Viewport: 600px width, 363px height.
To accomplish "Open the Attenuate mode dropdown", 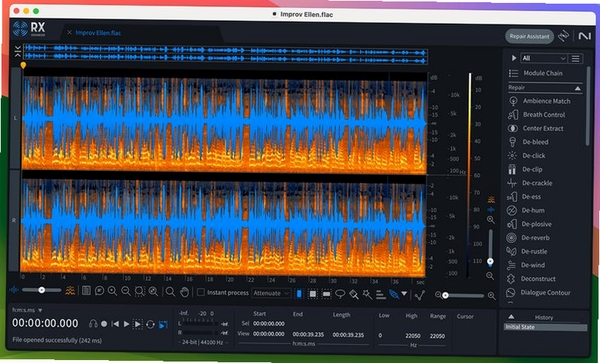I will [x=271, y=293].
